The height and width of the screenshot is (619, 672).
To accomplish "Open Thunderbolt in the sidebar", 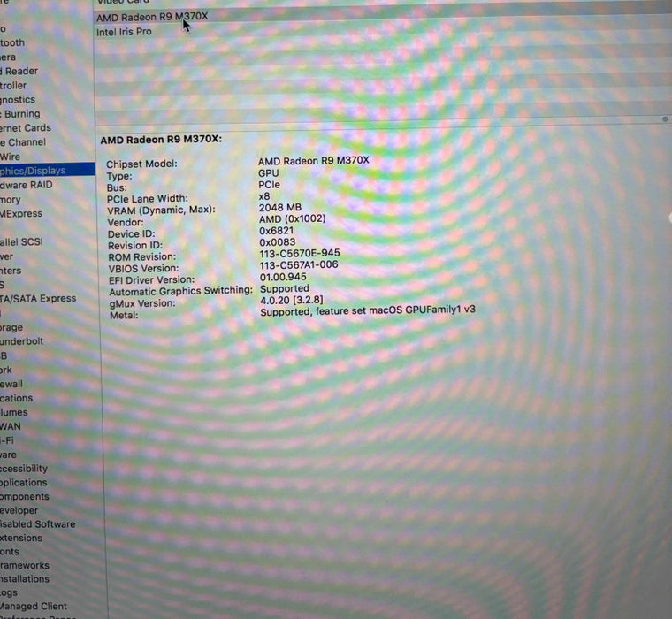I will coord(22,341).
